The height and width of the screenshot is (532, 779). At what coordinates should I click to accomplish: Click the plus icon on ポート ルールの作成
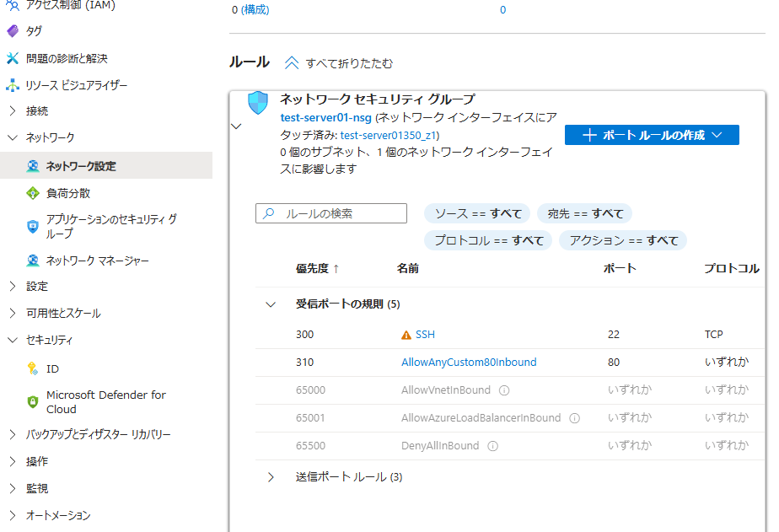pos(589,135)
